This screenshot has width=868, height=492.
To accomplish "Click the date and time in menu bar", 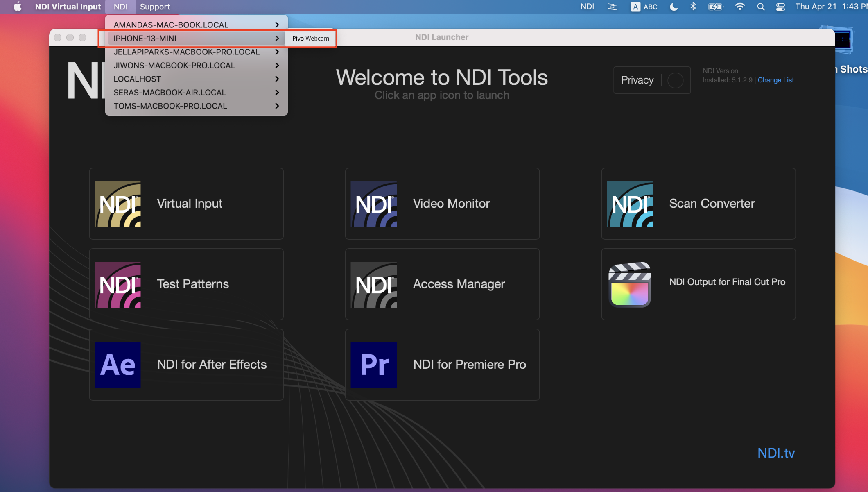I will point(831,7).
